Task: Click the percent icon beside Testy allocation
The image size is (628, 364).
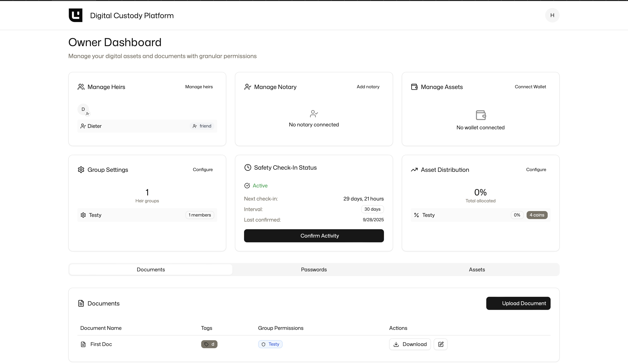Action: point(416,215)
